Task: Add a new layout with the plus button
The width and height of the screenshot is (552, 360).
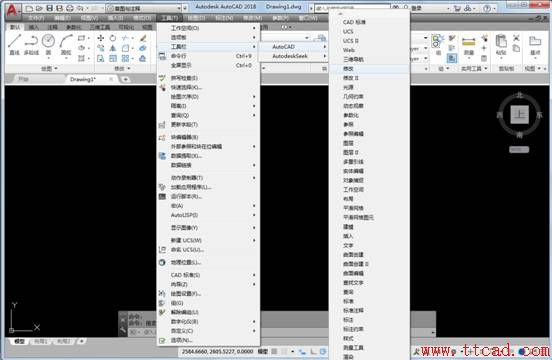Action: click(x=81, y=341)
